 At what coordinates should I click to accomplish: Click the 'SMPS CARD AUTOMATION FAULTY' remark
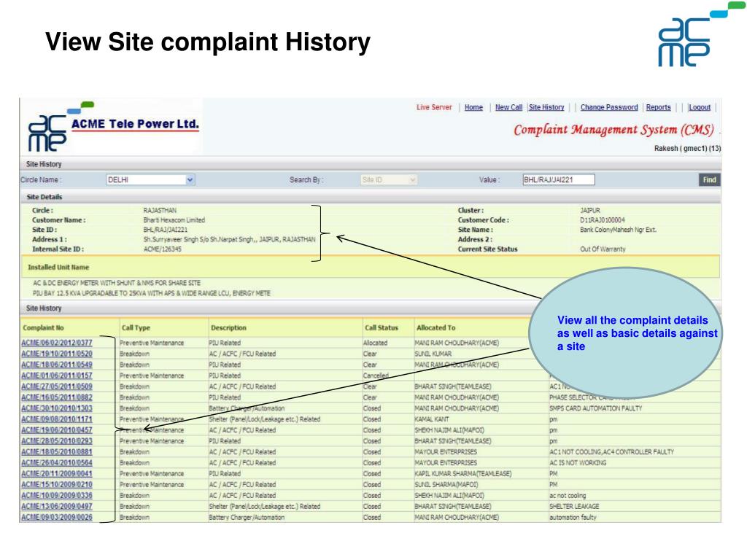[x=595, y=408]
